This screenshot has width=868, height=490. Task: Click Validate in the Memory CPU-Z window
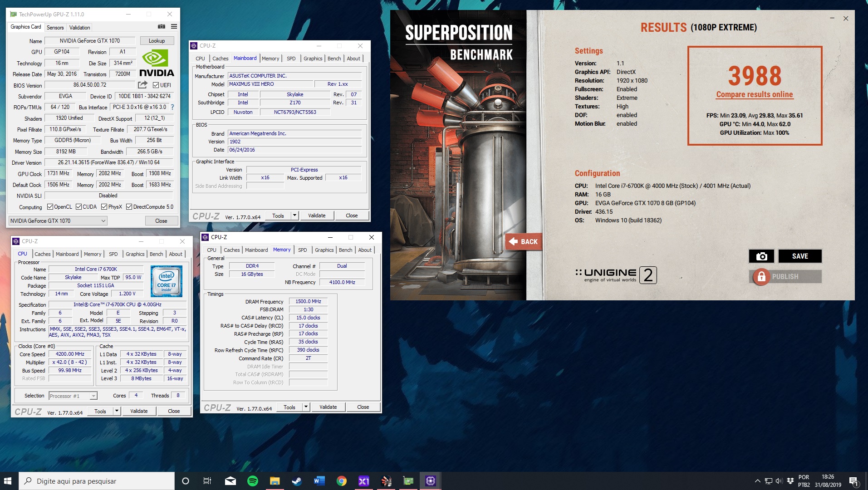click(x=328, y=407)
